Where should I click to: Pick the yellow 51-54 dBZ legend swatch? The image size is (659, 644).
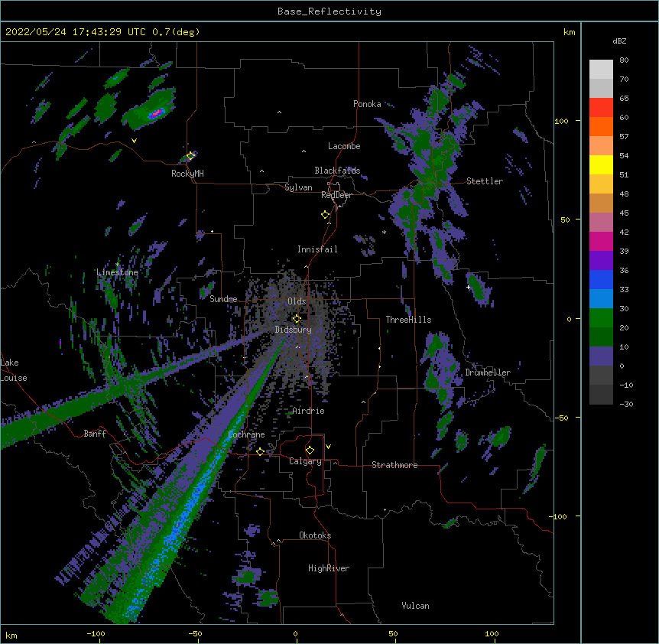tap(601, 164)
